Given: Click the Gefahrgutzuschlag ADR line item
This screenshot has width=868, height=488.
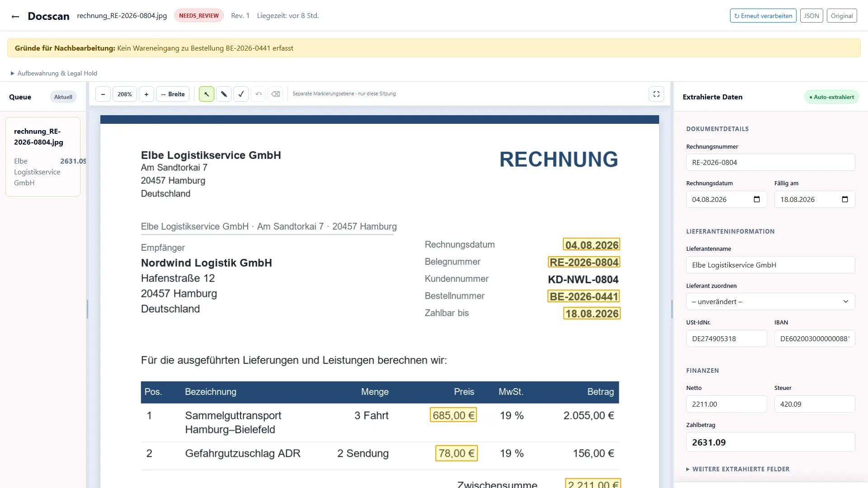Looking at the screenshot, I should [243, 453].
